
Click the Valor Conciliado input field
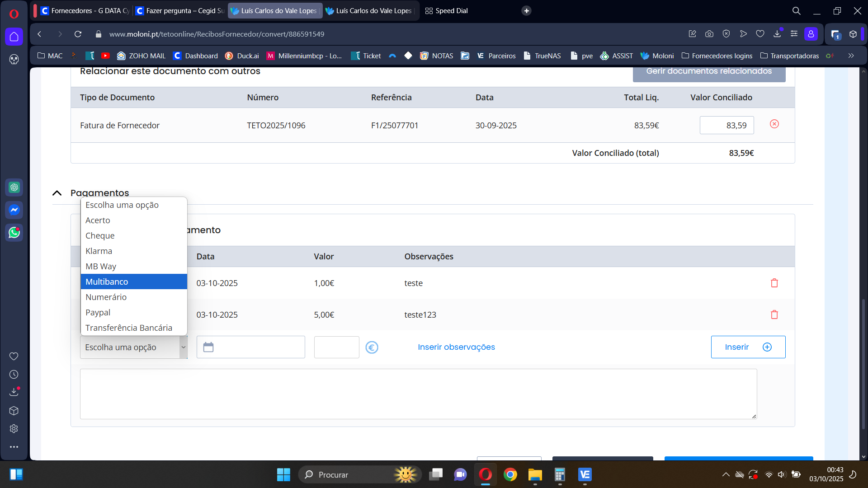click(x=726, y=125)
